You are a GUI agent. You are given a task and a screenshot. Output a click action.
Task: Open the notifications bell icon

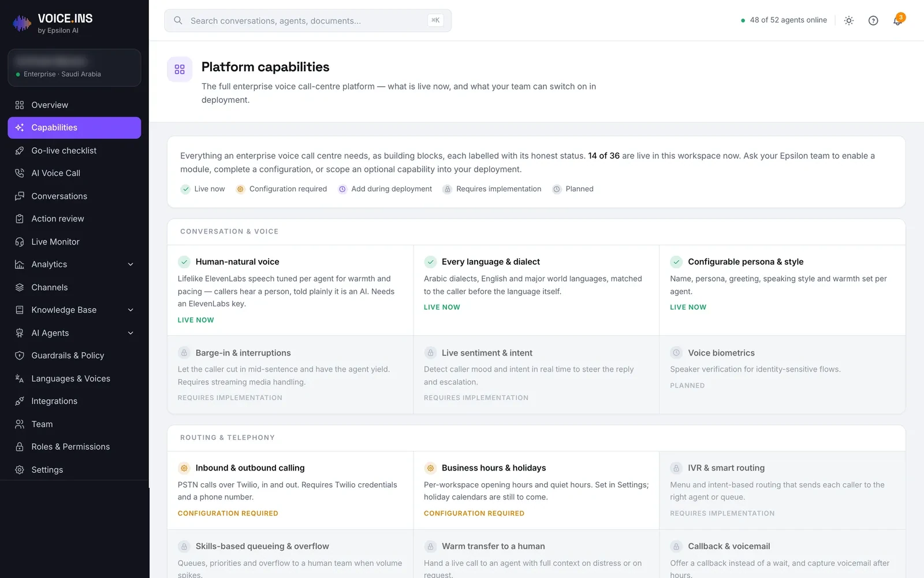pos(897,21)
